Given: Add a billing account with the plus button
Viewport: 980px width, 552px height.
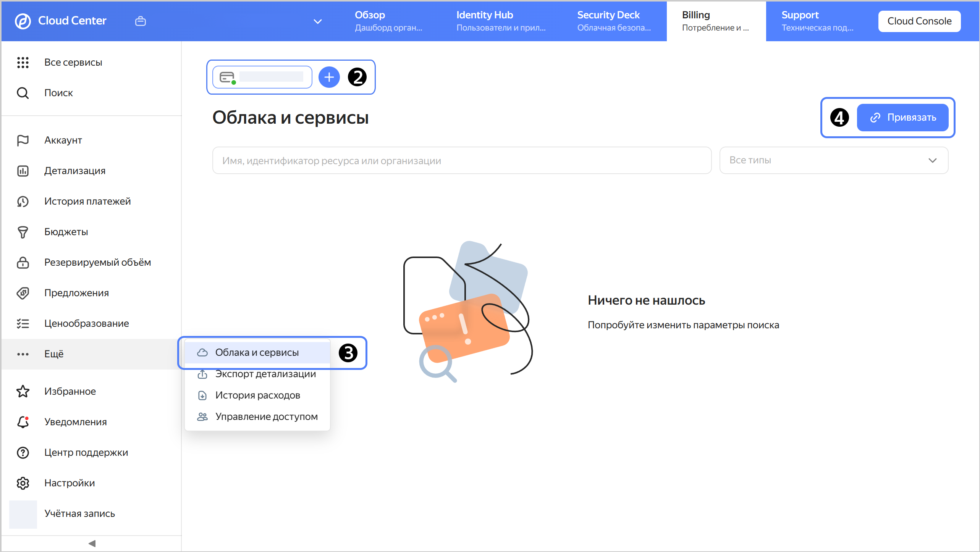Looking at the screenshot, I should (x=329, y=77).
